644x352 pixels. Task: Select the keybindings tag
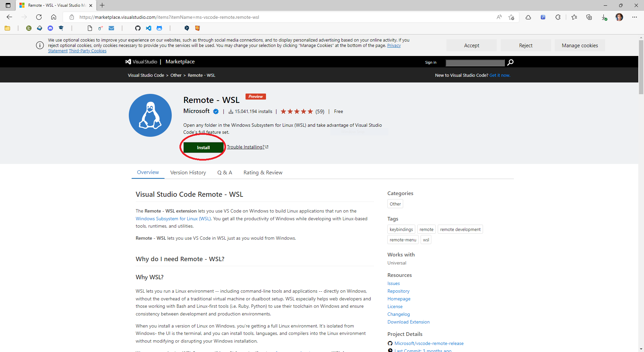click(401, 229)
